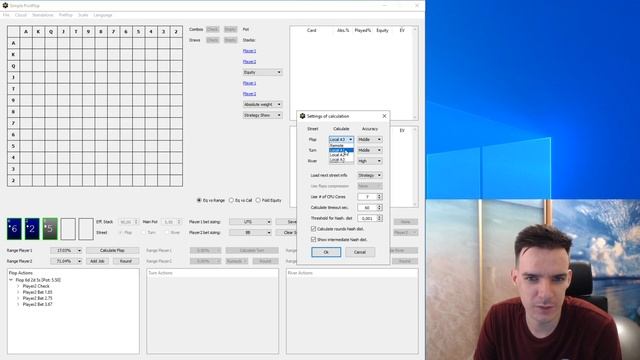Click the gear icon in the Settings dialog title

click(302, 116)
